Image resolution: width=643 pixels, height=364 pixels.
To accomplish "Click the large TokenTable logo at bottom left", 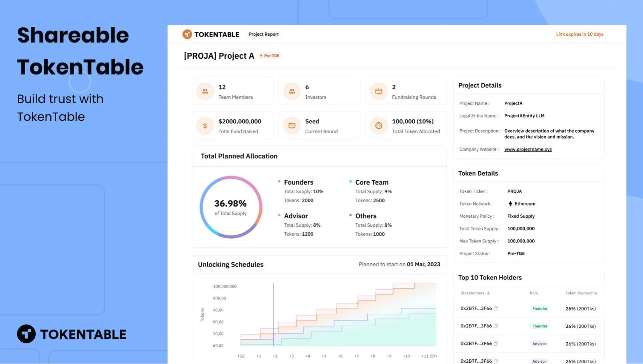I will pos(71,334).
